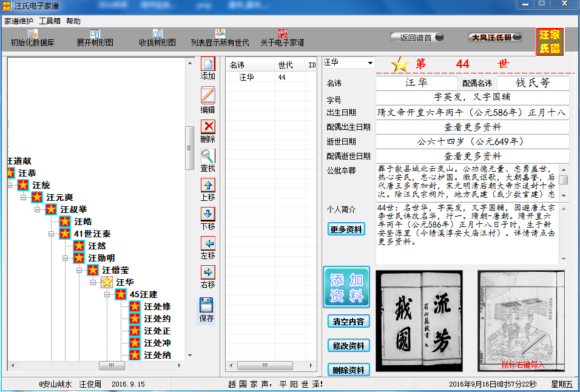Toggle the 返回谱首 switch button
Viewport: 580px width, 392px height.
417,37
